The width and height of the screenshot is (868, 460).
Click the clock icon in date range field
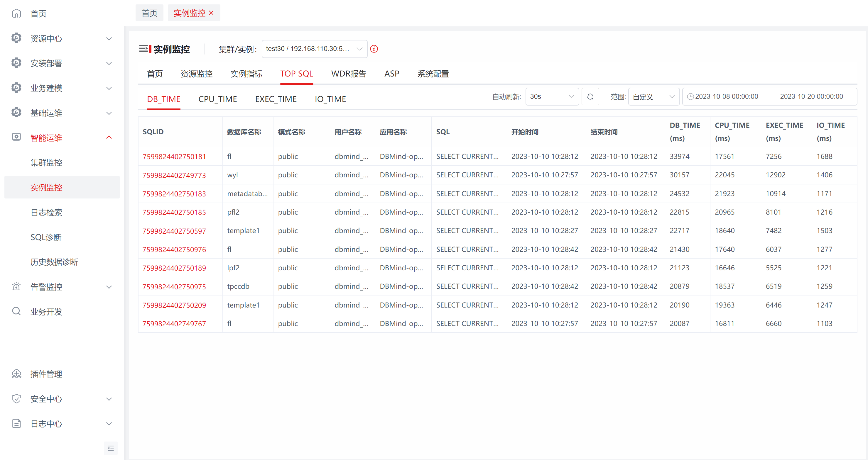[x=690, y=97]
